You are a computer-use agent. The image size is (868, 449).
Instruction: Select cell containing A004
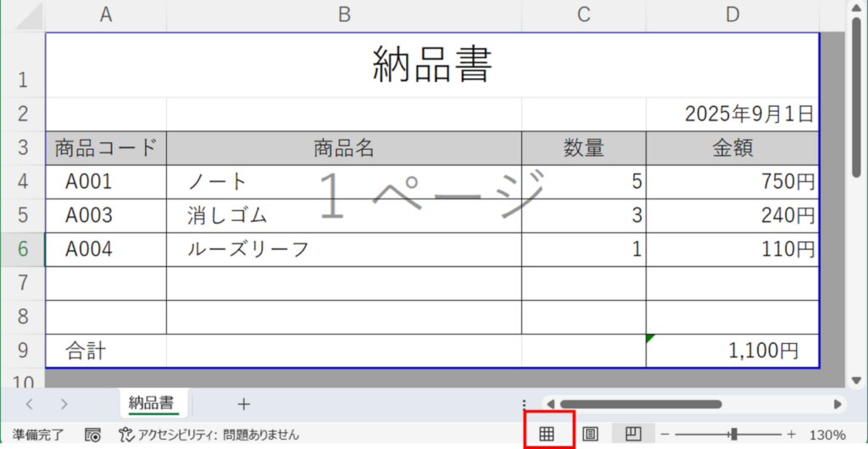point(106,249)
